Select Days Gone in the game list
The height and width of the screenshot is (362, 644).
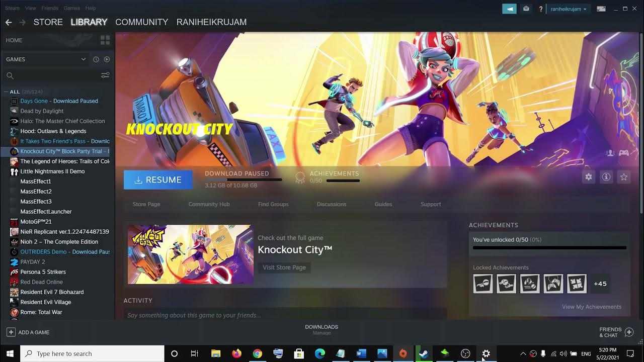pyautogui.click(x=59, y=101)
